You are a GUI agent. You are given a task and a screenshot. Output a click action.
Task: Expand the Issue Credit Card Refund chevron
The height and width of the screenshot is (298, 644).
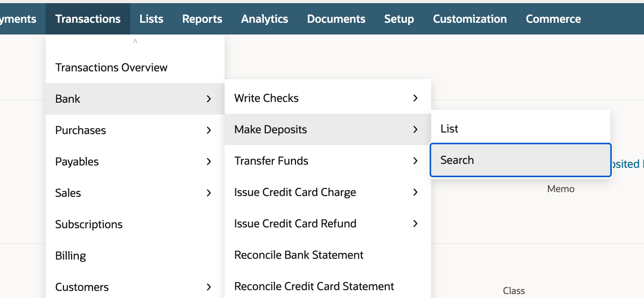click(x=415, y=223)
